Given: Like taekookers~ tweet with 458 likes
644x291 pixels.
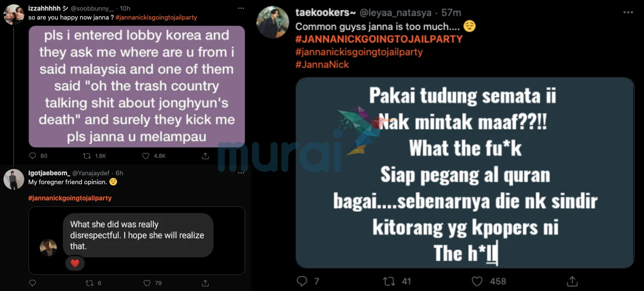Looking at the screenshot, I should click(x=477, y=281).
